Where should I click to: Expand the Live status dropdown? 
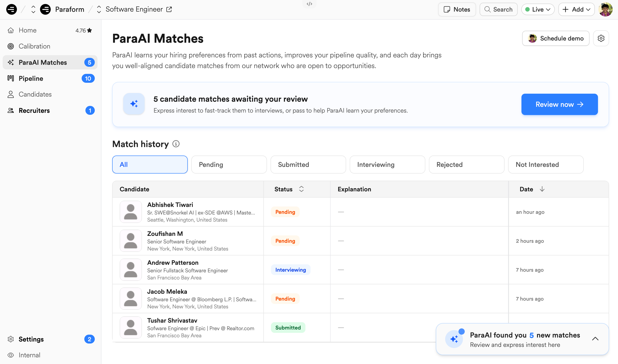(538, 9)
